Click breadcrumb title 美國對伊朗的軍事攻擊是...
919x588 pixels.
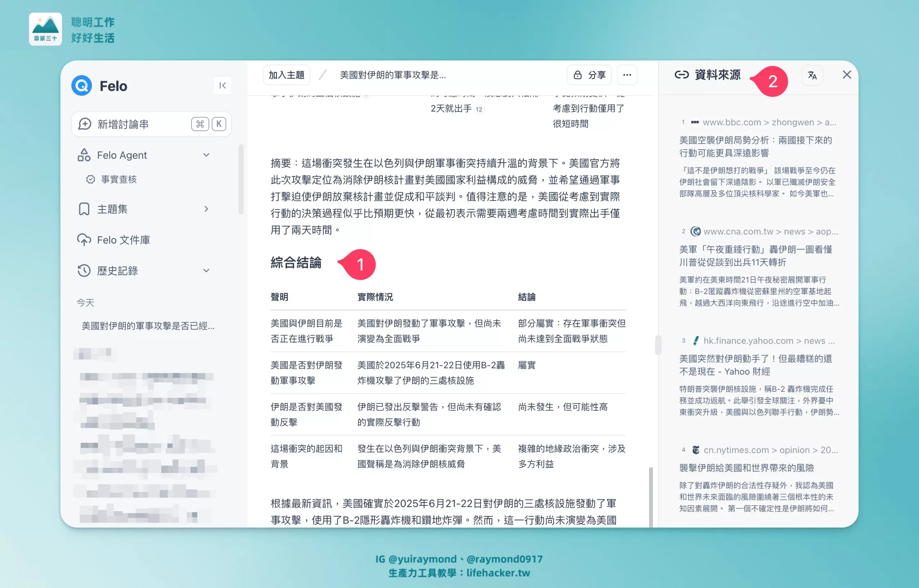tap(393, 75)
